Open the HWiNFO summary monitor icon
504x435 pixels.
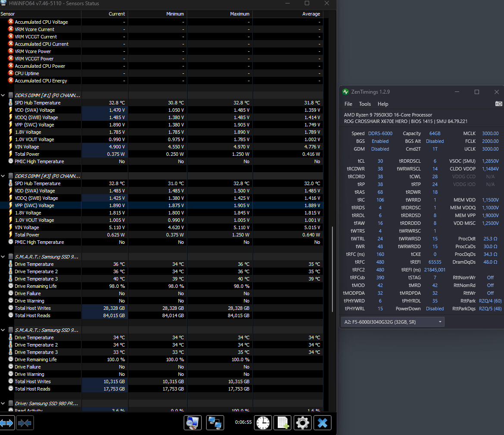point(193,423)
